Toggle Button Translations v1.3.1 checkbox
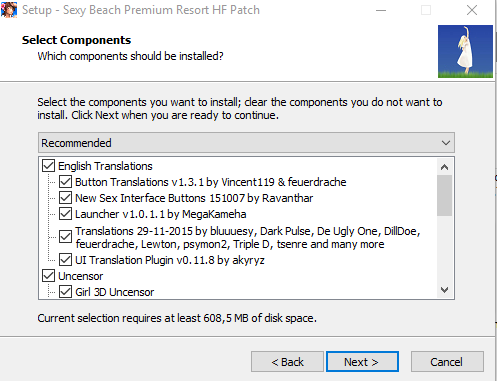 pyautogui.click(x=65, y=182)
